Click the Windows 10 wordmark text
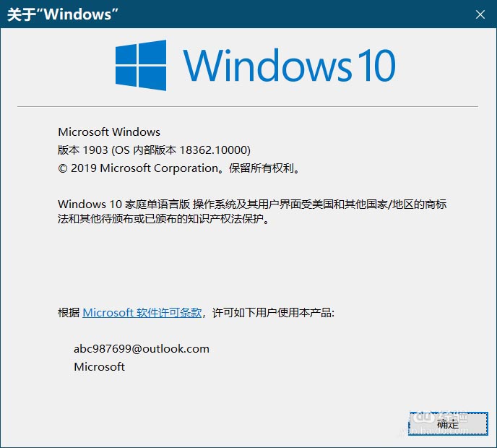Viewport: 497px width, 448px height. (289, 65)
